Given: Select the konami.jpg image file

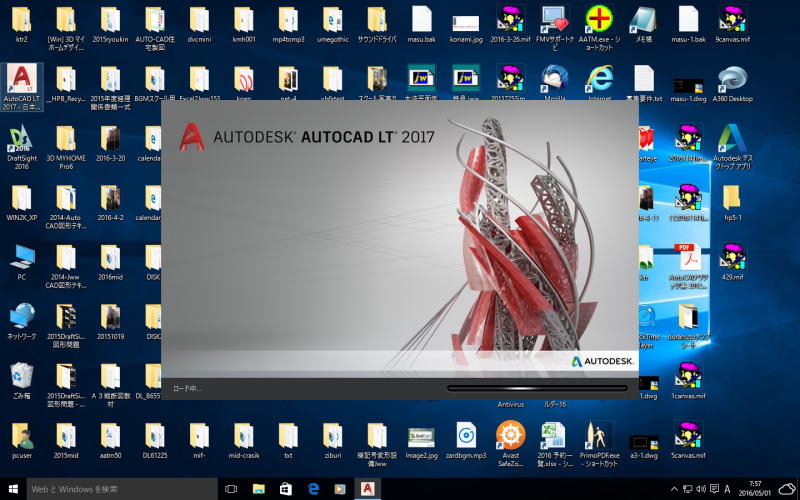Looking at the screenshot, I should 466,29.
